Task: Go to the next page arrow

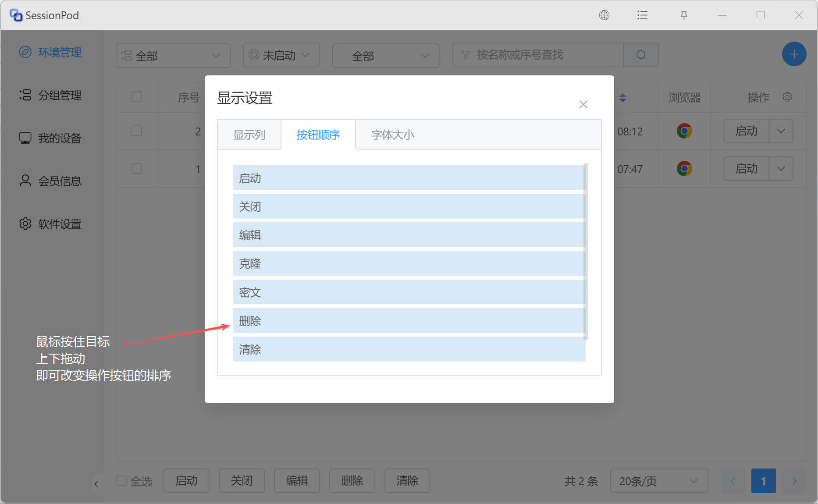Action: click(x=794, y=481)
